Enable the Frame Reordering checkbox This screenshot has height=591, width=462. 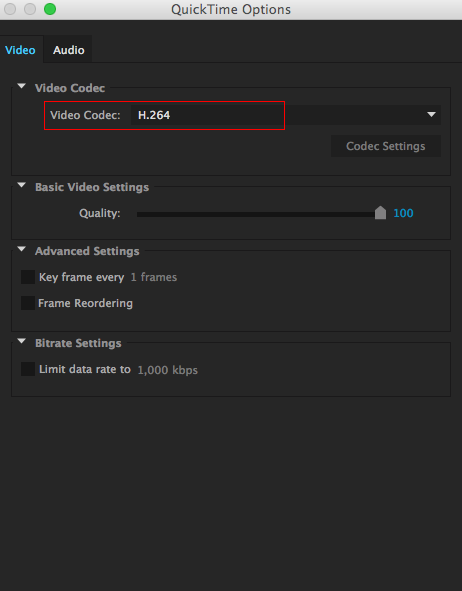[x=28, y=303]
